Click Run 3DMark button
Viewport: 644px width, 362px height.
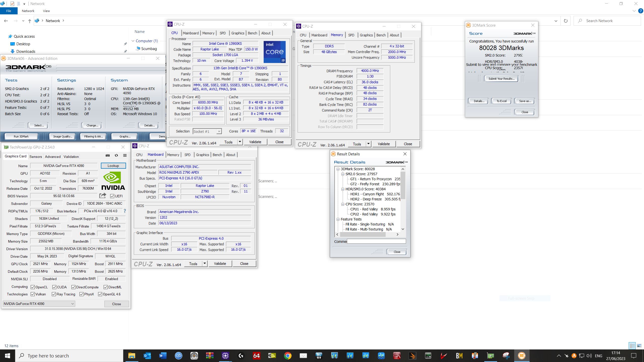point(21,136)
